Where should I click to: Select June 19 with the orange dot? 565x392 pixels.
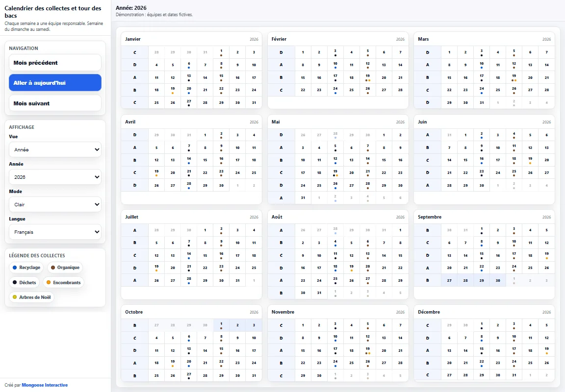(x=530, y=160)
